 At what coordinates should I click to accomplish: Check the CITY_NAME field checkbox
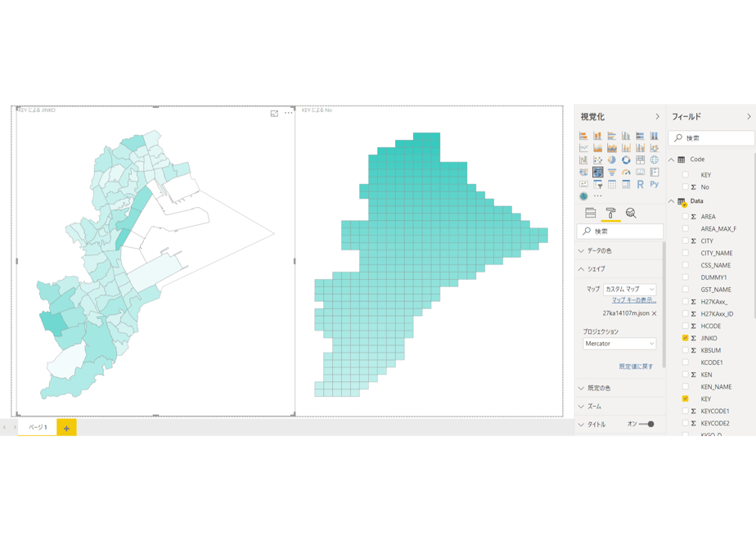[685, 253]
